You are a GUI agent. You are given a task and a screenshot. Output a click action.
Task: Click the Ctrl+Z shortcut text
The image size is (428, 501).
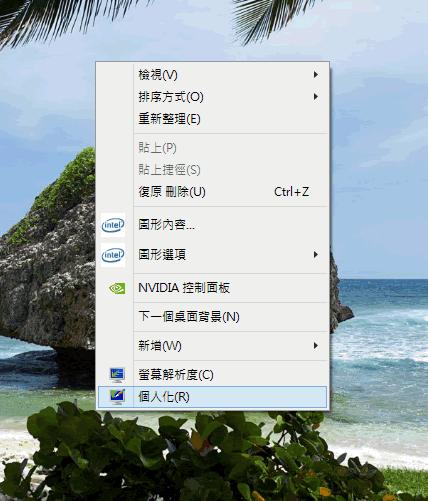click(x=291, y=192)
